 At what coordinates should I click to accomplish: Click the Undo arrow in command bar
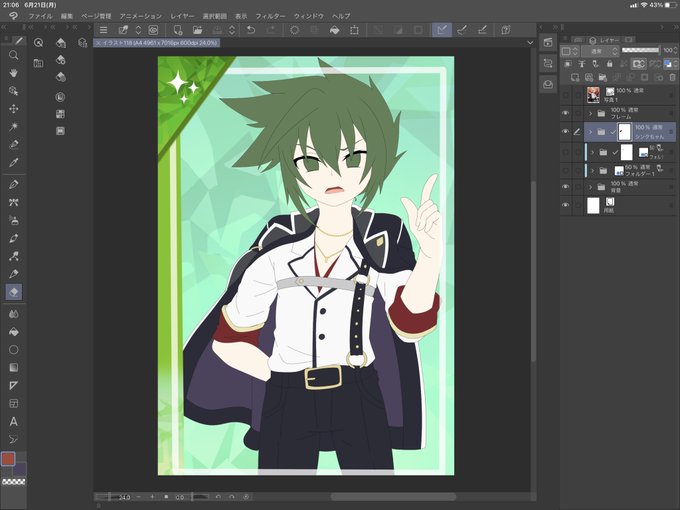[251, 30]
